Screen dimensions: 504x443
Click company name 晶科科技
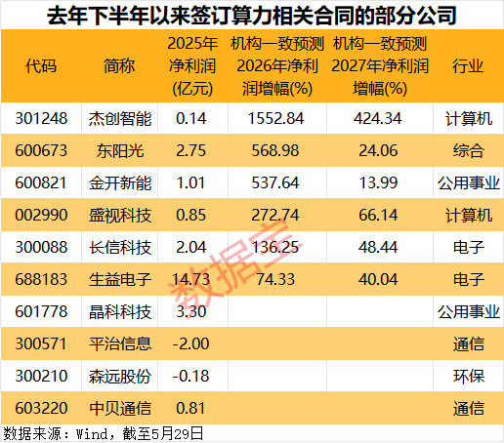point(120,311)
